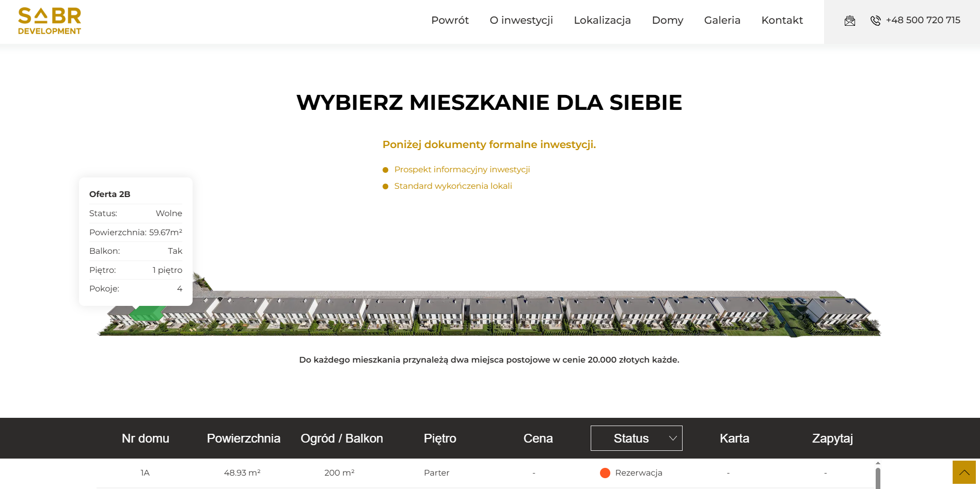
Task: Click the scroll-to-top arrow button
Action: [x=964, y=472]
